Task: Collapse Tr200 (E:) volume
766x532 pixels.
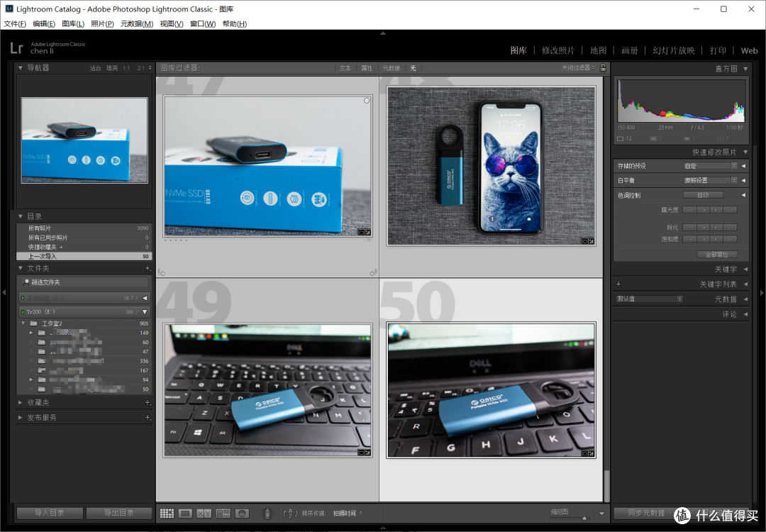Action: 145,311
